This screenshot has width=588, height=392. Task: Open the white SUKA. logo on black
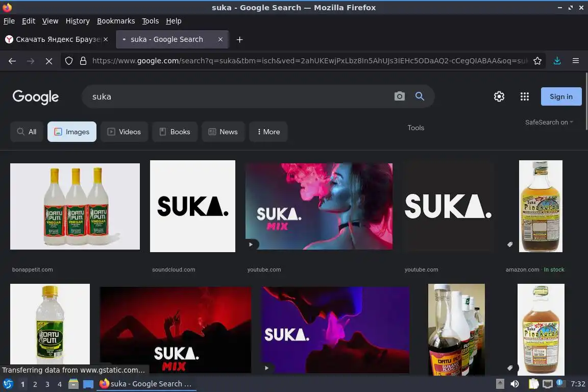tap(449, 206)
